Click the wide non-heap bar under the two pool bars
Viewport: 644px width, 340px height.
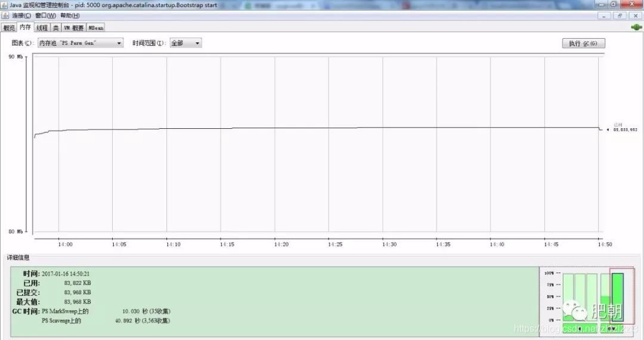(x=612, y=329)
